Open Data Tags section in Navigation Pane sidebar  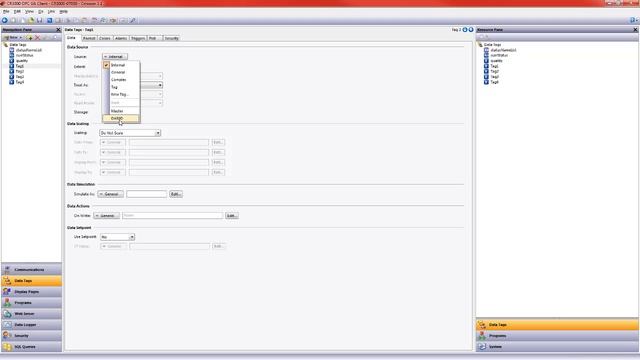[31, 281]
